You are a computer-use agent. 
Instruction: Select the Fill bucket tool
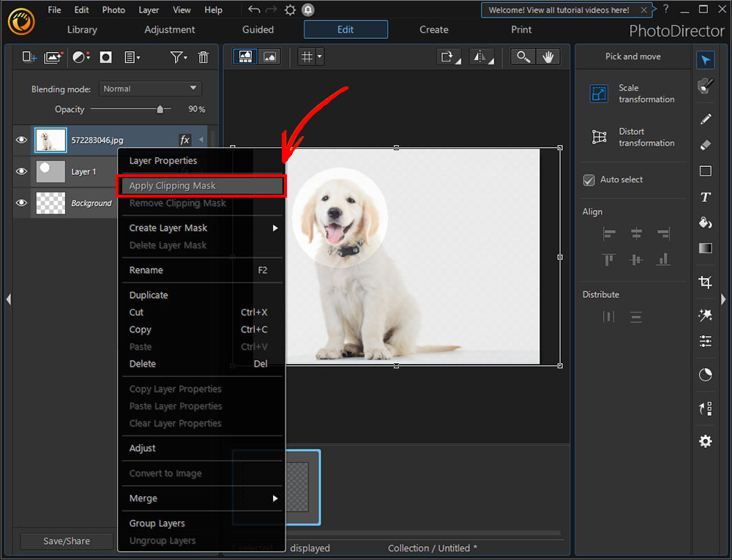[x=705, y=223]
